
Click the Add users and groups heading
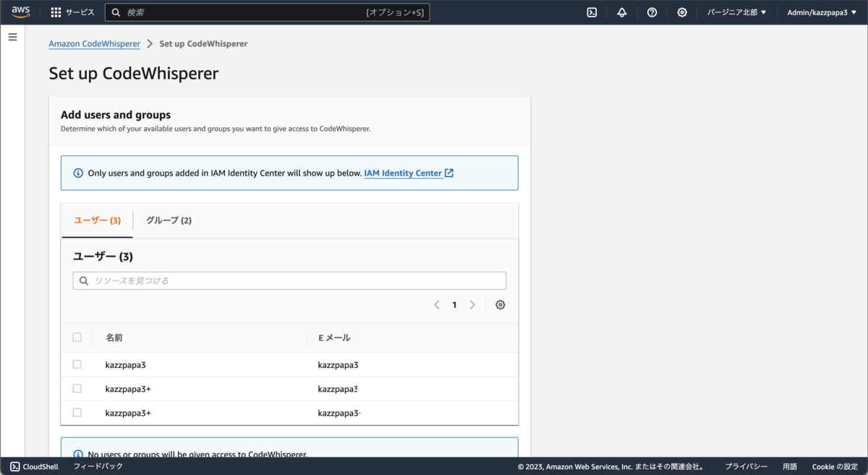tap(116, 115)
